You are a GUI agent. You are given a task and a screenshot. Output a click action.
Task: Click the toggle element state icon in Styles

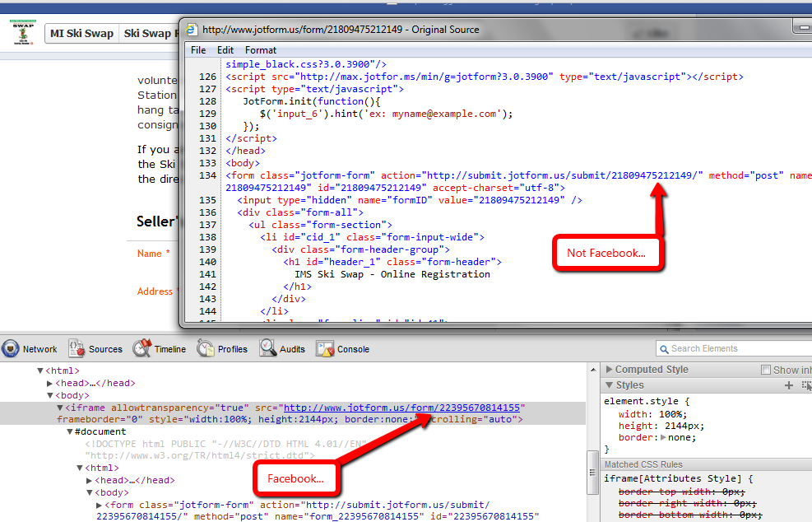(805, 385)
